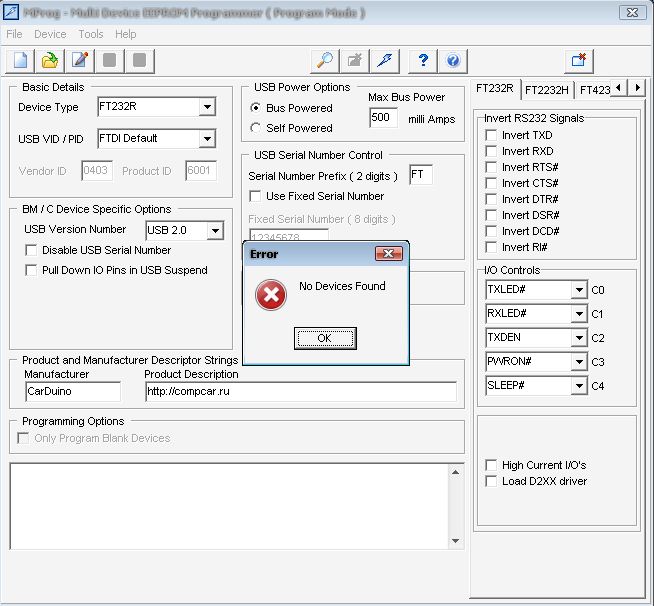Switch to the FT2232H tab

(546, 89)
